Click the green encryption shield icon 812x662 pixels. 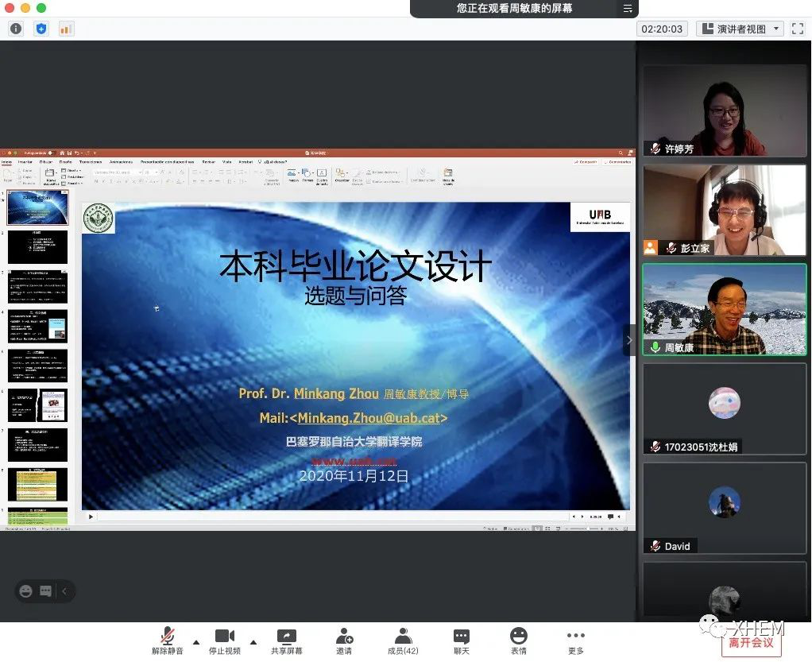[x=41, y=29]
